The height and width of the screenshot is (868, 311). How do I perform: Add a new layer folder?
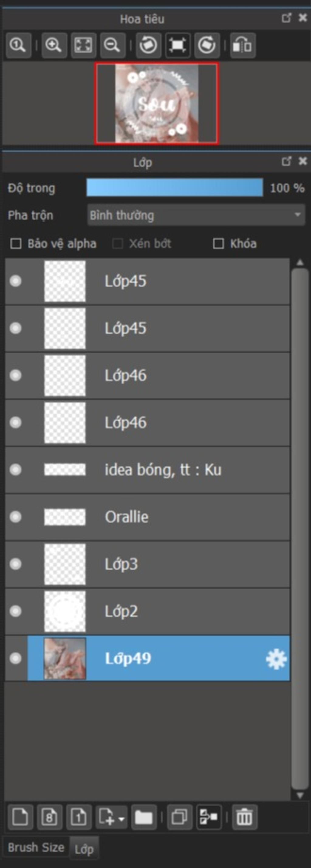(144, 817)
